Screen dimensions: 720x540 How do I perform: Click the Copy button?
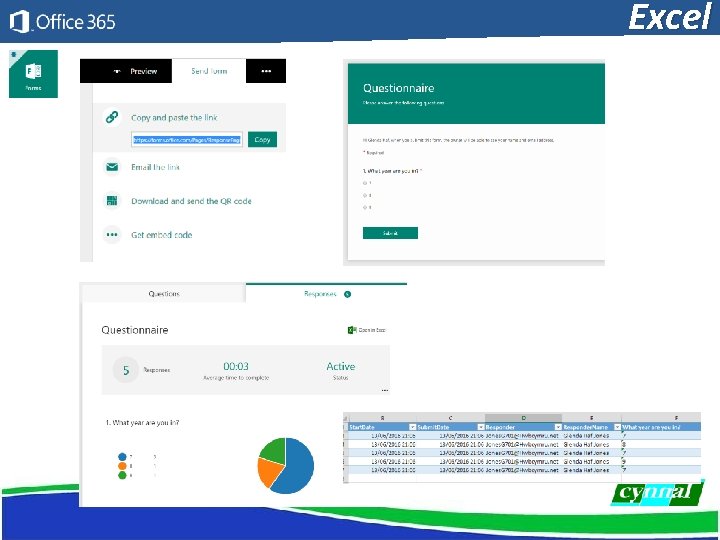click(262, 140)
